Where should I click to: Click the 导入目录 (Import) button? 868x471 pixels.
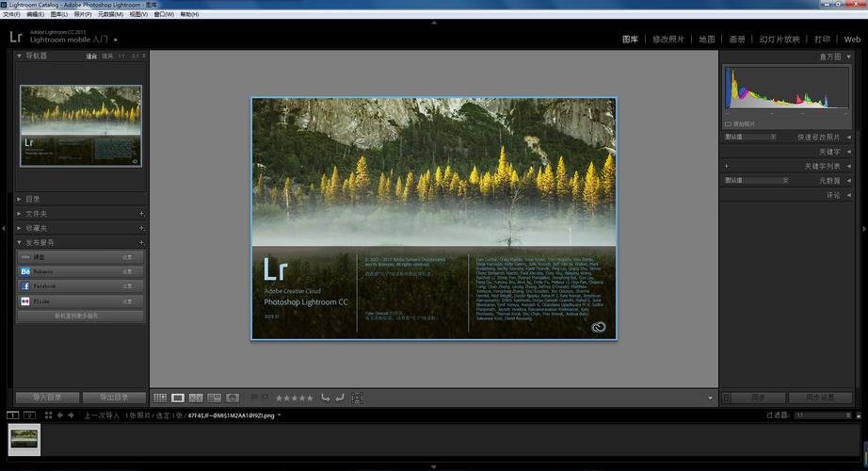(47, 398)
